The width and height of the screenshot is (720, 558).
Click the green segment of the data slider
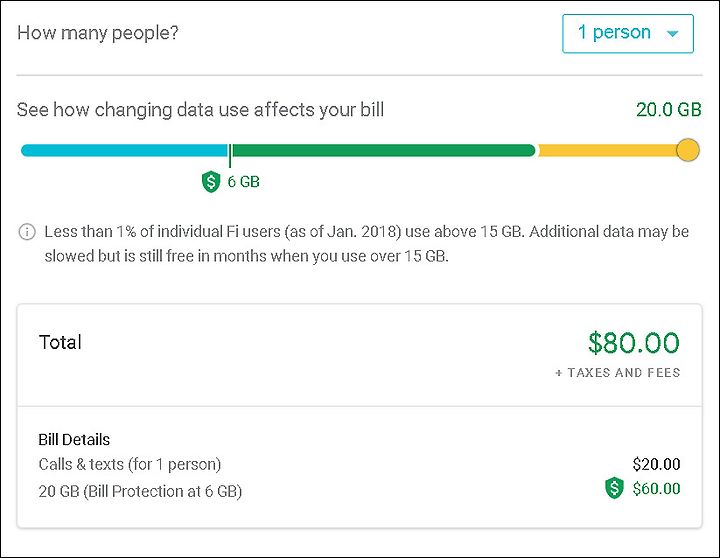(384, 150)
